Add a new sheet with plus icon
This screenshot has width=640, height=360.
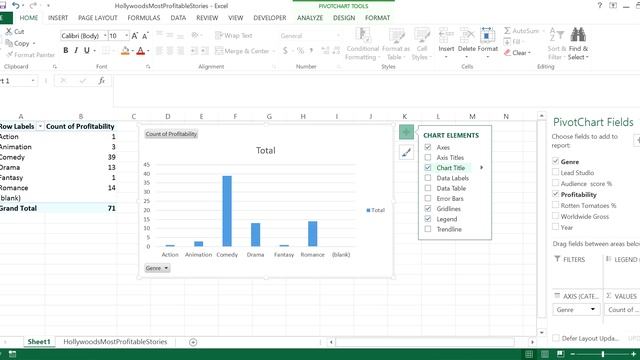pos(193,342)
